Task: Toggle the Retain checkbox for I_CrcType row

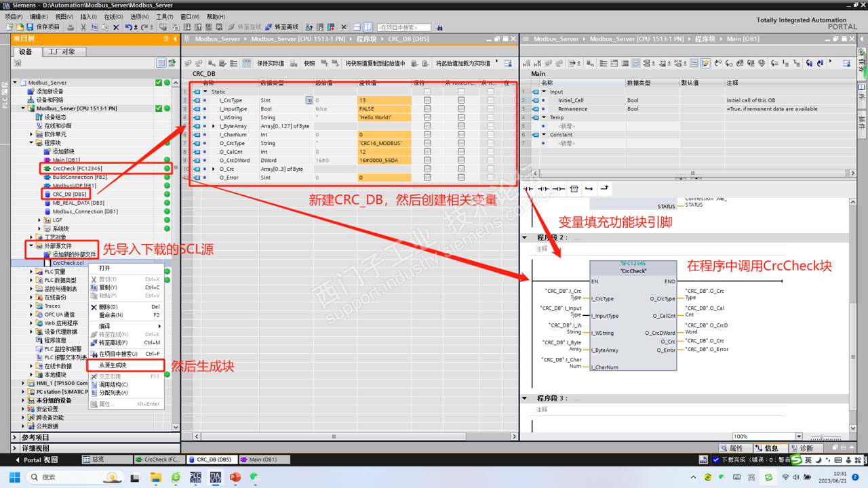Action: (x=427, y=100)
